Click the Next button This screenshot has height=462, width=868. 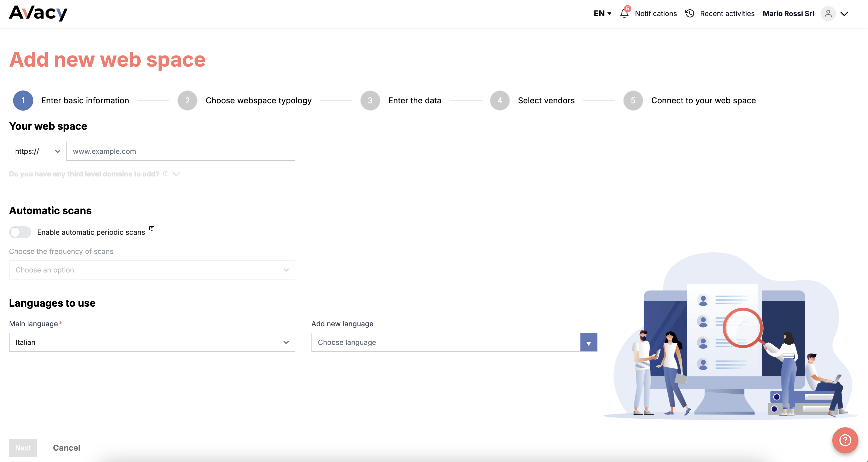coord(23,448)
